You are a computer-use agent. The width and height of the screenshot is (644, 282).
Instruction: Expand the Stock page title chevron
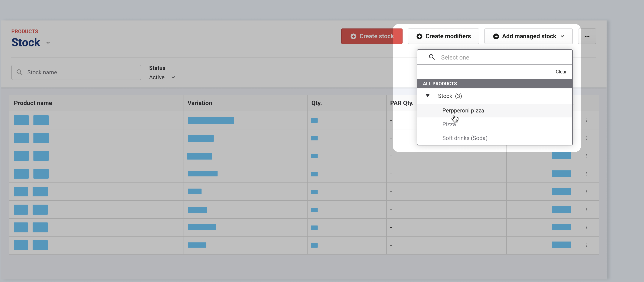[48, 43]
